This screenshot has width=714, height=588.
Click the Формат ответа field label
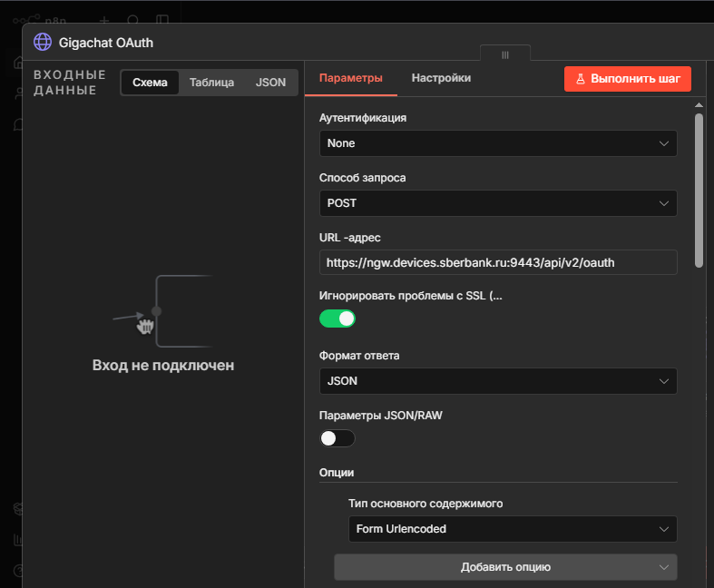tap(359, 356)
